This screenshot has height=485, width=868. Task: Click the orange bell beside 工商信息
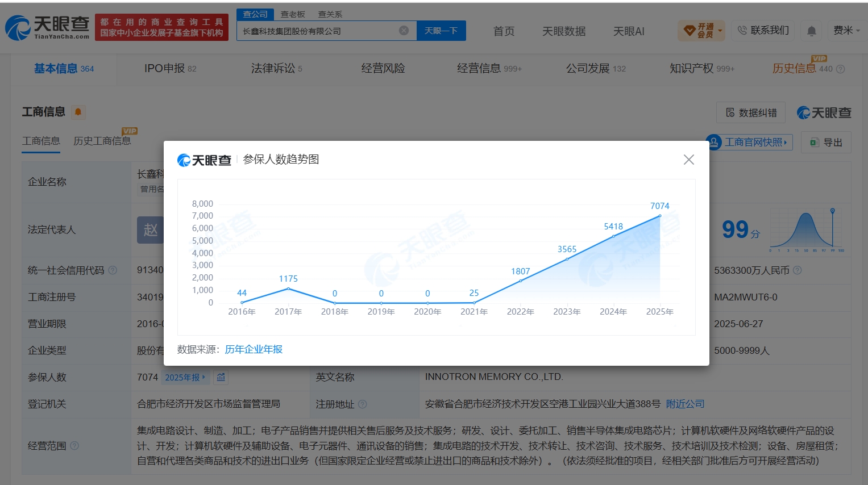pyautogui.click(x=78, y=112)
